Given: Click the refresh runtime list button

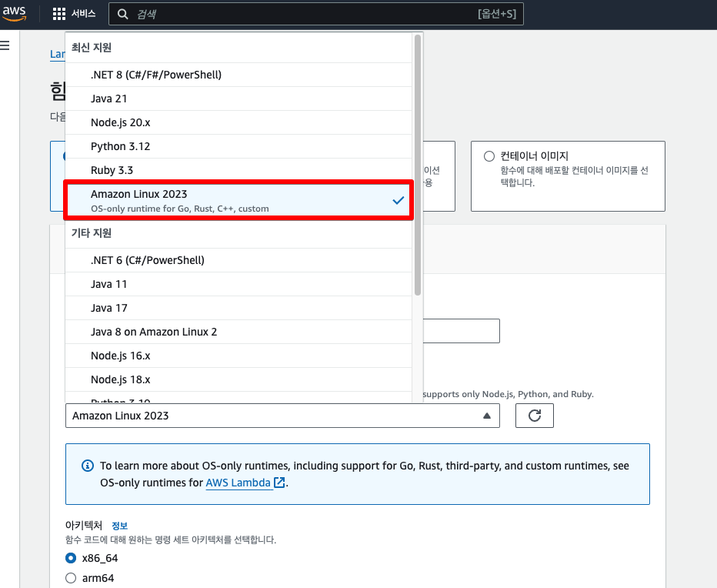Looking at the screenshot, I should click(x=534, y=416).
